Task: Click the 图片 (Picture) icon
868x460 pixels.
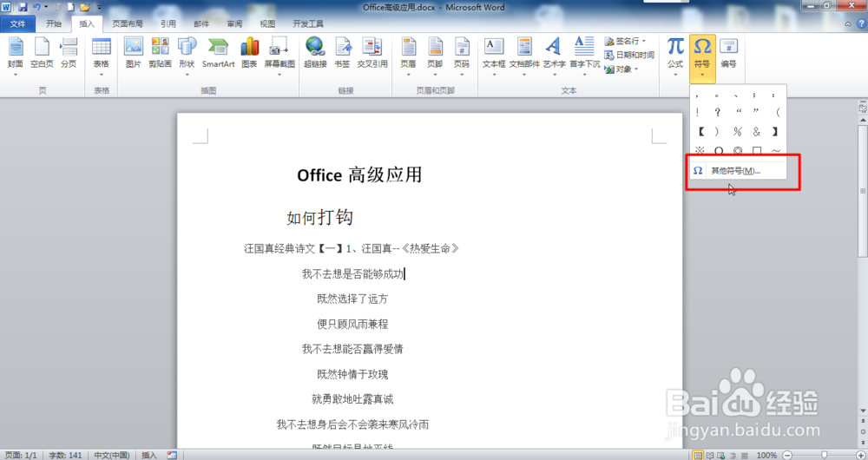Action: pyautogui.click(x=134, y=54)
